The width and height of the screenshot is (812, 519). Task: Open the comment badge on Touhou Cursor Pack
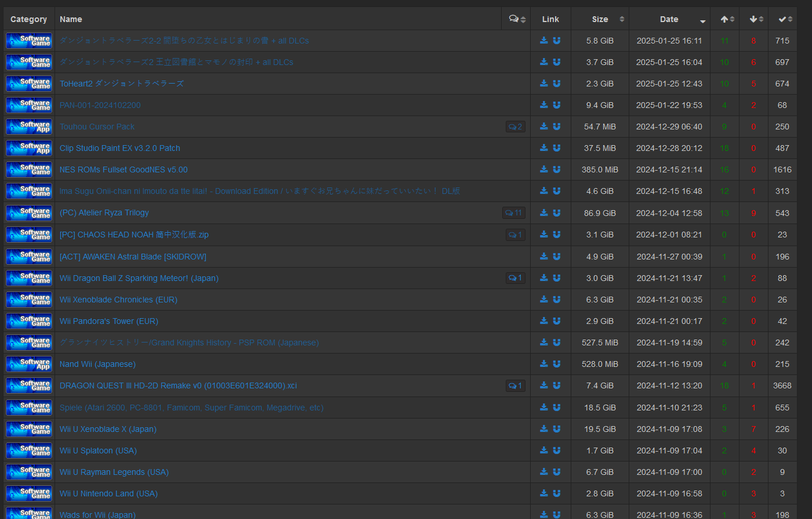point(515,127)
